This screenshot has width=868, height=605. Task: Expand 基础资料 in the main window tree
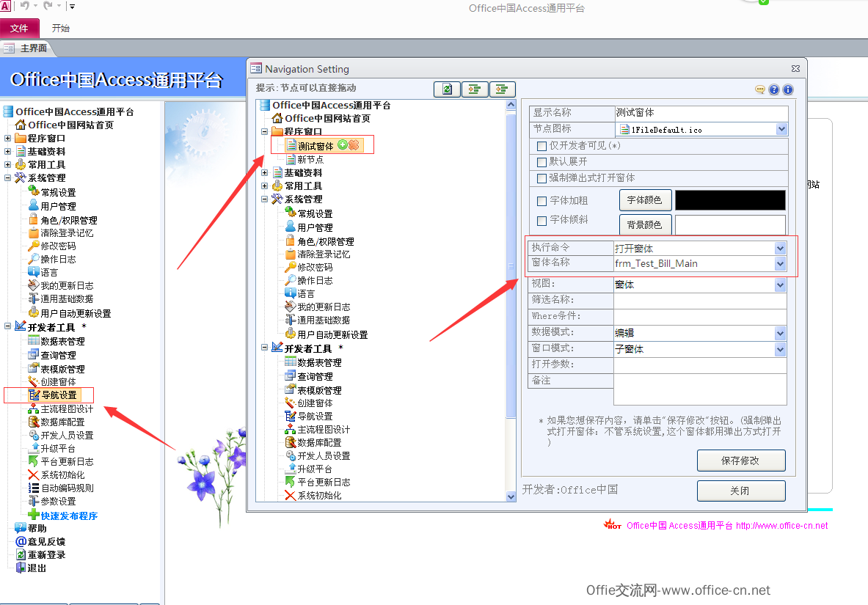point(8,151)
